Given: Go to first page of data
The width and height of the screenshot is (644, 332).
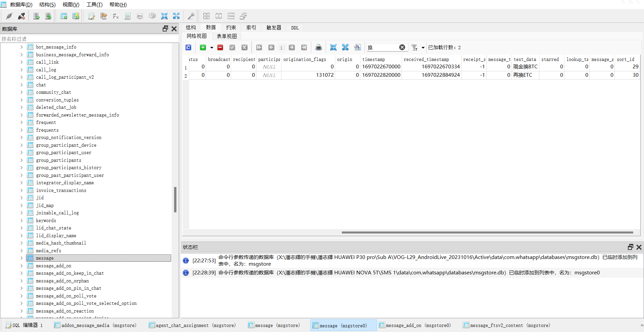Looking at the screenshot, I should pyautogui.click(x=259, y=48).
